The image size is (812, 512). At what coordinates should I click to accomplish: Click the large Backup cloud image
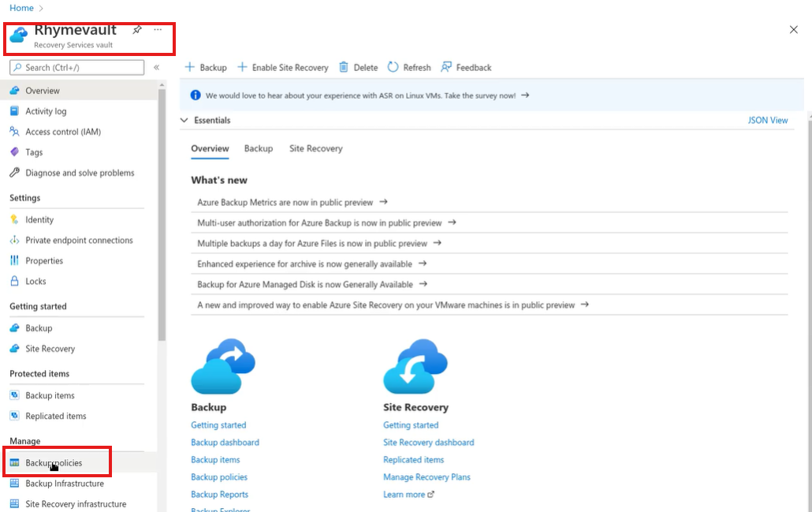223,366
